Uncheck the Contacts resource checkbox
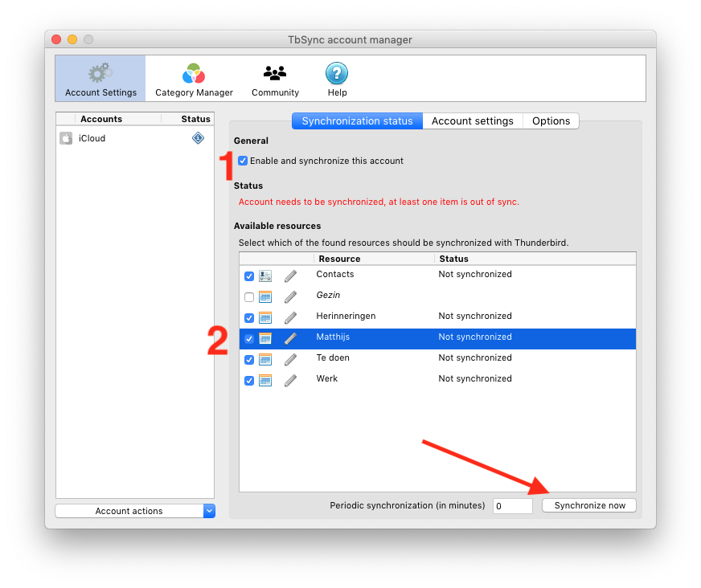 tap(249, 276)
